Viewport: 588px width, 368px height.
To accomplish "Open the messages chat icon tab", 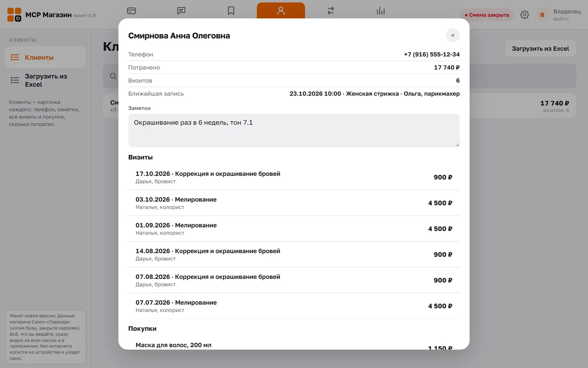I will tap(181, 11).
